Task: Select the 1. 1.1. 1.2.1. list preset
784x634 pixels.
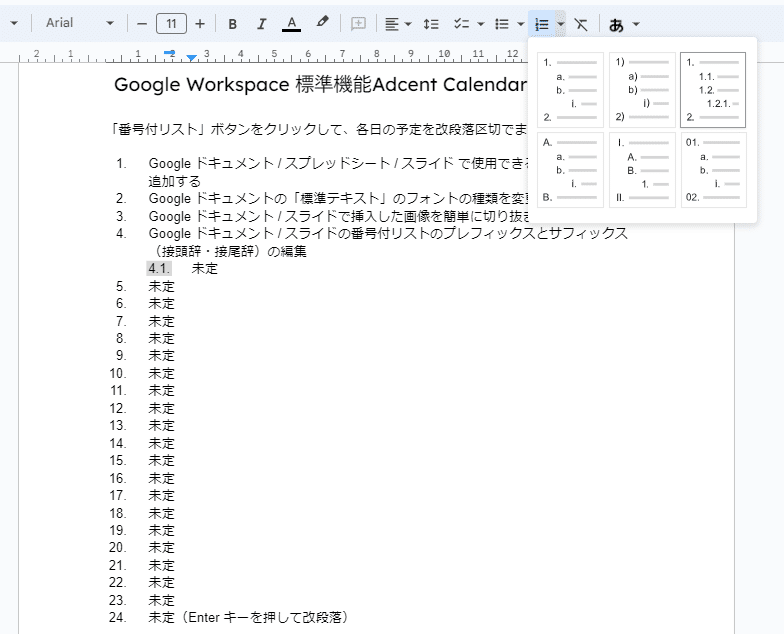Action: point(713,90)
